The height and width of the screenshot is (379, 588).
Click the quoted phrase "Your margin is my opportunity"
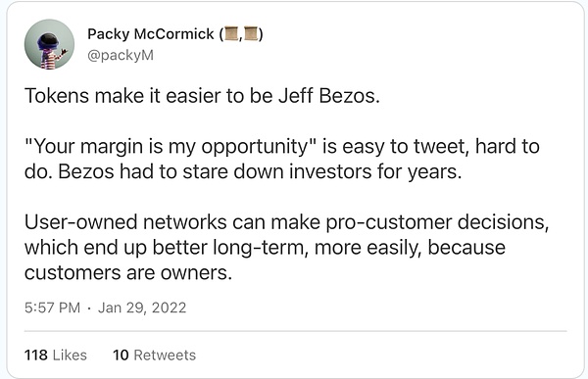coord(171,147)
